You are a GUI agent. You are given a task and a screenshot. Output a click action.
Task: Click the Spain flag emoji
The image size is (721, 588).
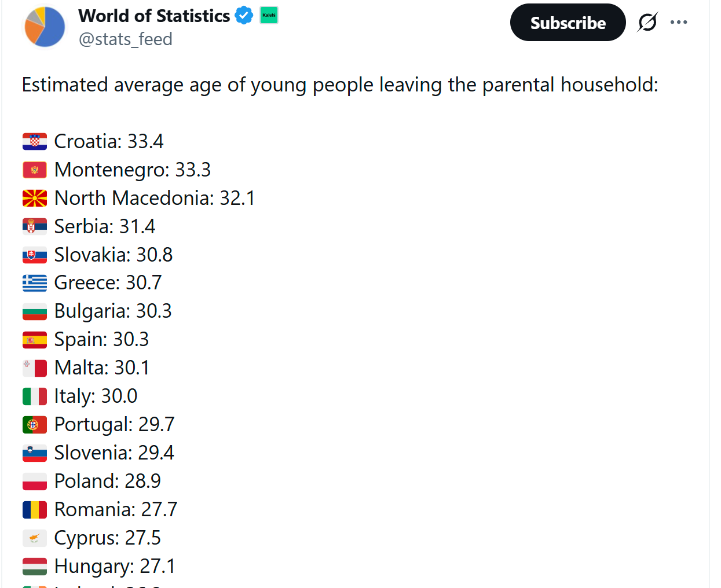[35, 339]
